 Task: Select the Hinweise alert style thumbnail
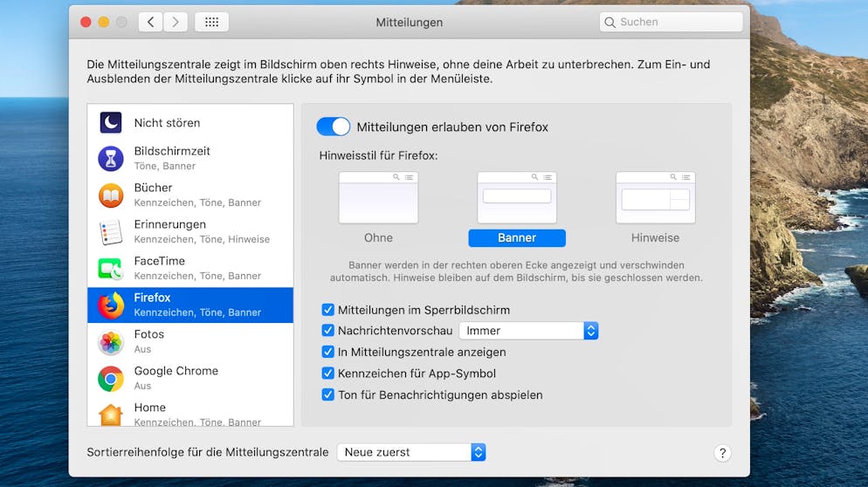click(656, 197)
